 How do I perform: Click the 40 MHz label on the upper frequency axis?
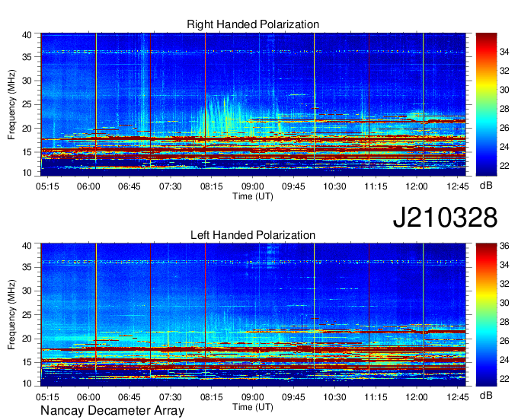(x=27, y=35)
